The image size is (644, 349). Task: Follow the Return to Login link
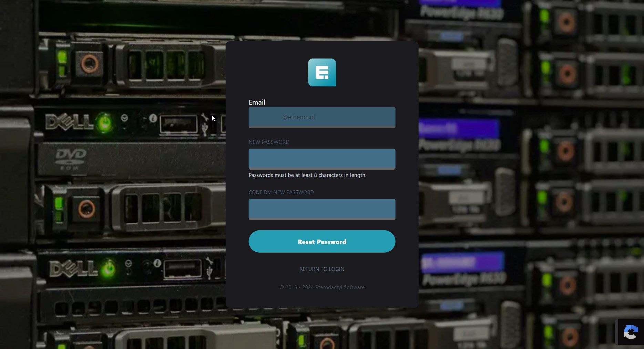[x=321, y=269]
